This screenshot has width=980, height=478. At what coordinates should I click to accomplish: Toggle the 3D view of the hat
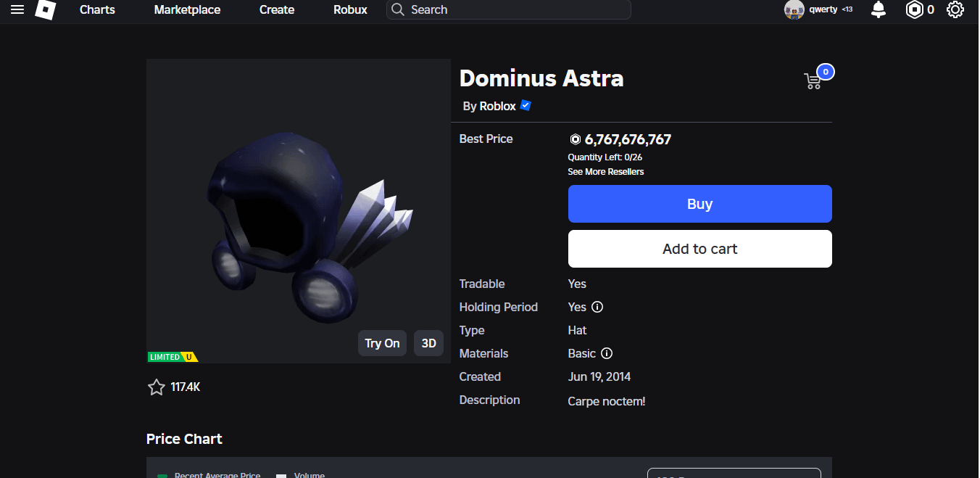[x=428, y=343]
